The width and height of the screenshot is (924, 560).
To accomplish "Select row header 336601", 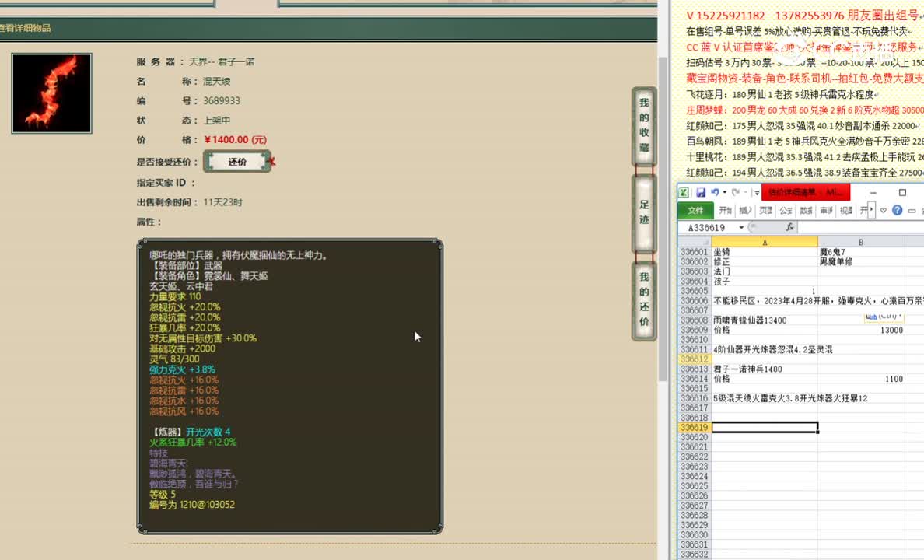I will [695, 252].
